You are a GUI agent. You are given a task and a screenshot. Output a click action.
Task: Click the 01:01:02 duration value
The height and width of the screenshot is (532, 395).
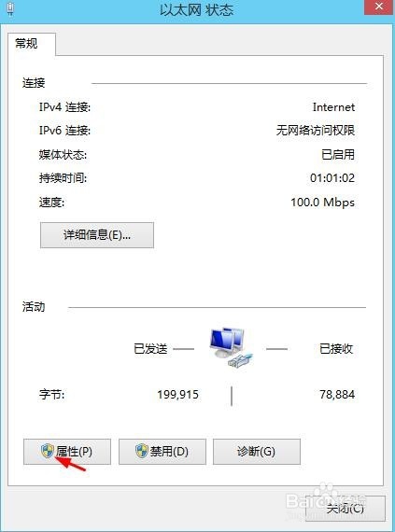tap(332, 177)
